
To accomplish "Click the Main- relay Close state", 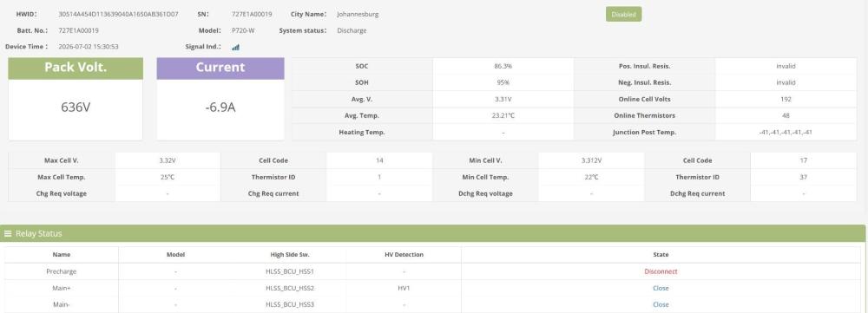I will point(661,304).
